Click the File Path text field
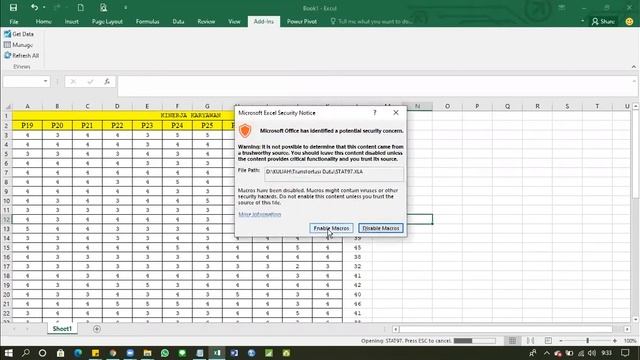 pyautogui.click(x=334, y=173)
